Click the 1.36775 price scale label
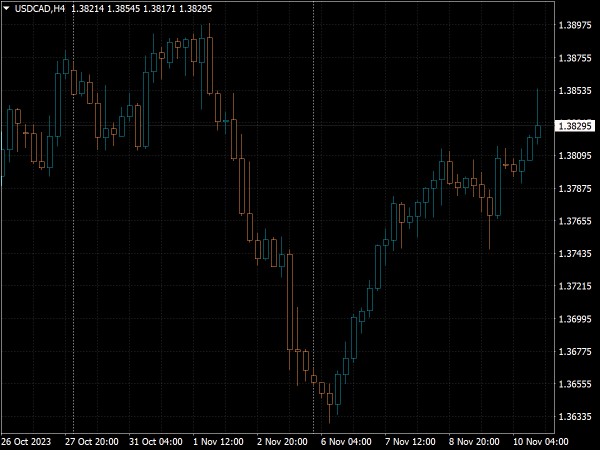The width and height of the screenshot is (600, 450). 575,352
